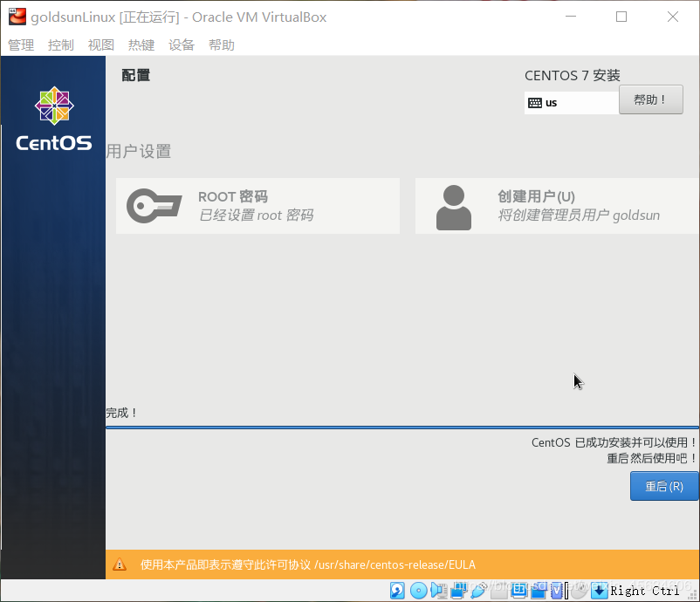Viewport: 700px width, 602px height.
Task: Click 将创建管理员用户 goldsun text
Action: click(579, 215)
